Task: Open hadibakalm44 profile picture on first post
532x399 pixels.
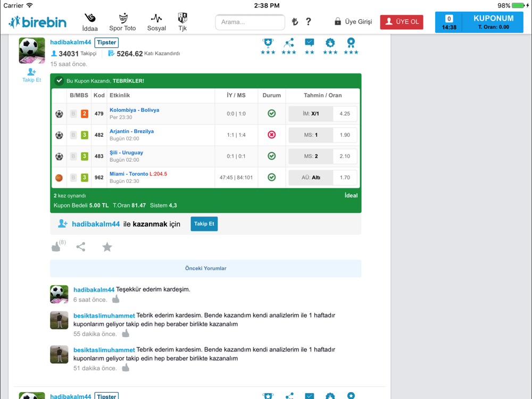Action: pyautogui.click(x=32, y=51)
